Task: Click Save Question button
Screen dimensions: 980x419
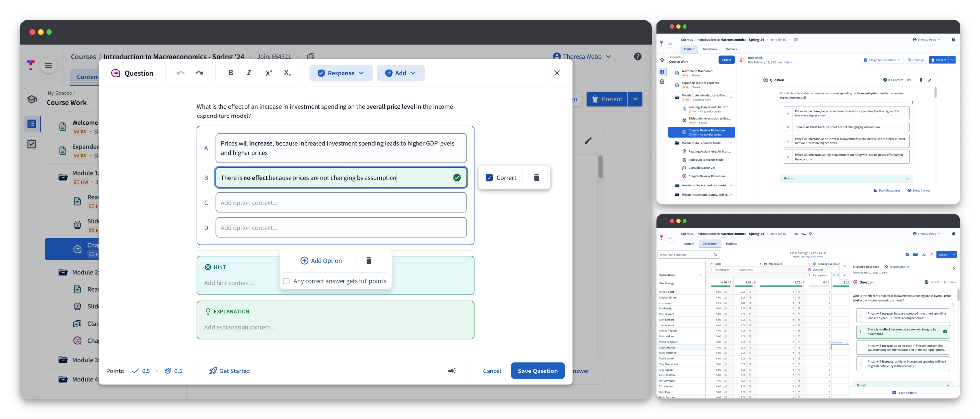Action: (x=538, y=371)
